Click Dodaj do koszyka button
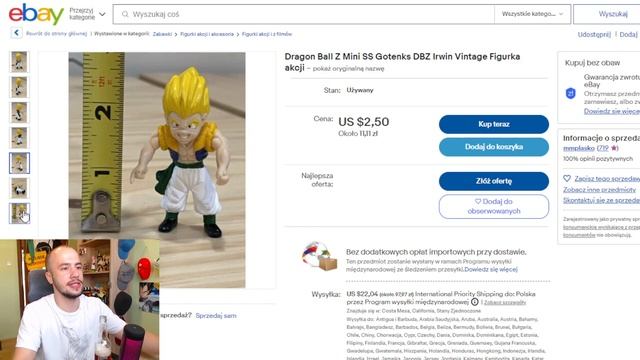Image resolution: width=640 pixels, height=360 pixels. pyautogui.click(x=494, y=147)
